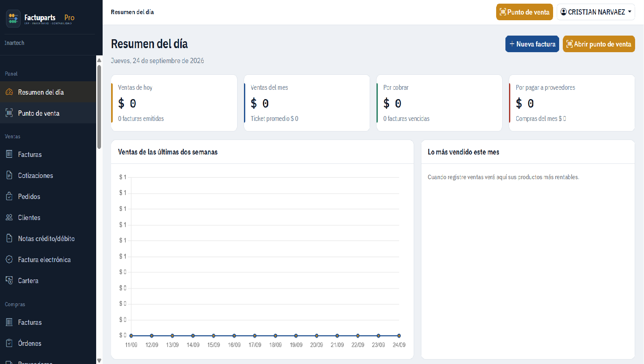
Task: Go to Pedidos clipboard icon
Action: (x=9, y=196)
